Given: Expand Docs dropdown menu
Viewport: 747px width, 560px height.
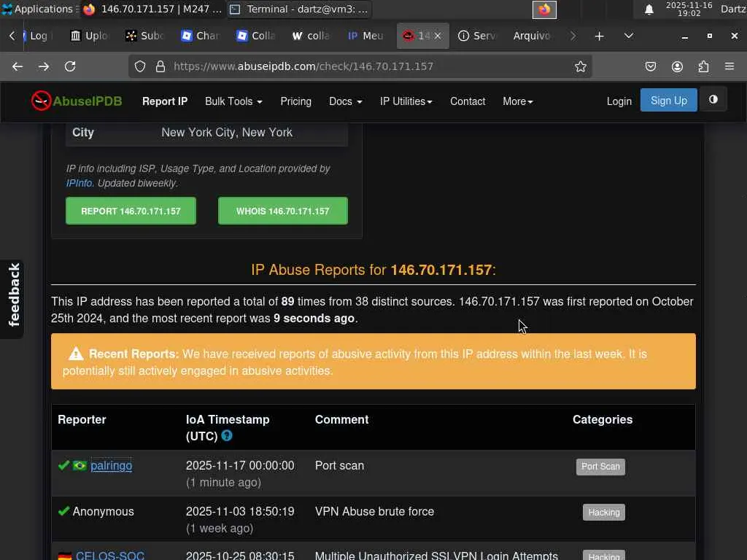Looking at the screenshot, I should (345, 101).
